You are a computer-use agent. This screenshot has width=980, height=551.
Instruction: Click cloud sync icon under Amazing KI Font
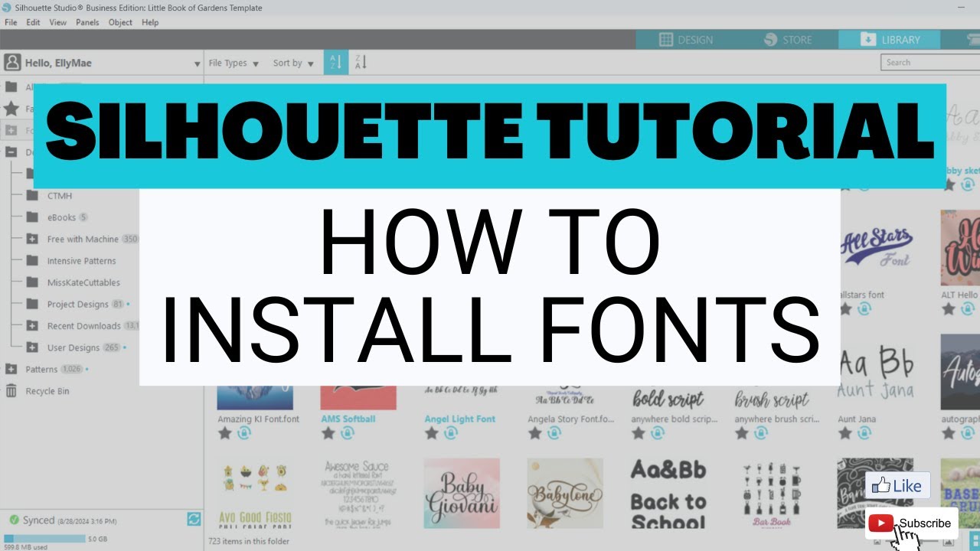[x=243, y=433]
